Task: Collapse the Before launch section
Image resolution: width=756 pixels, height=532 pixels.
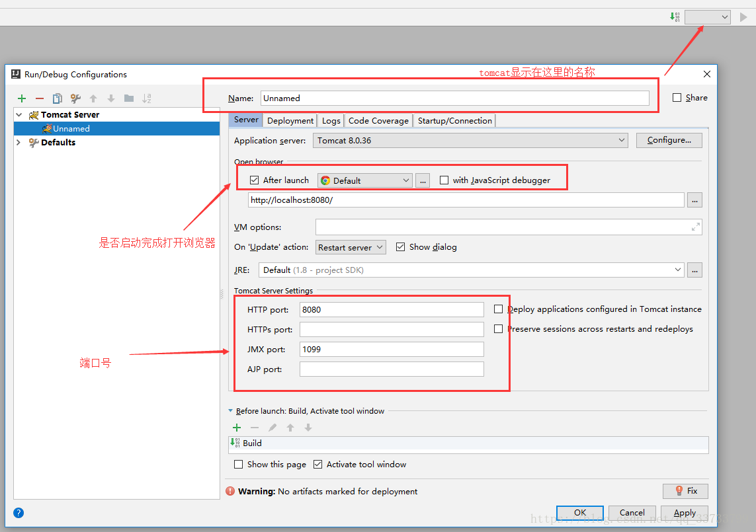Action: 230,411
